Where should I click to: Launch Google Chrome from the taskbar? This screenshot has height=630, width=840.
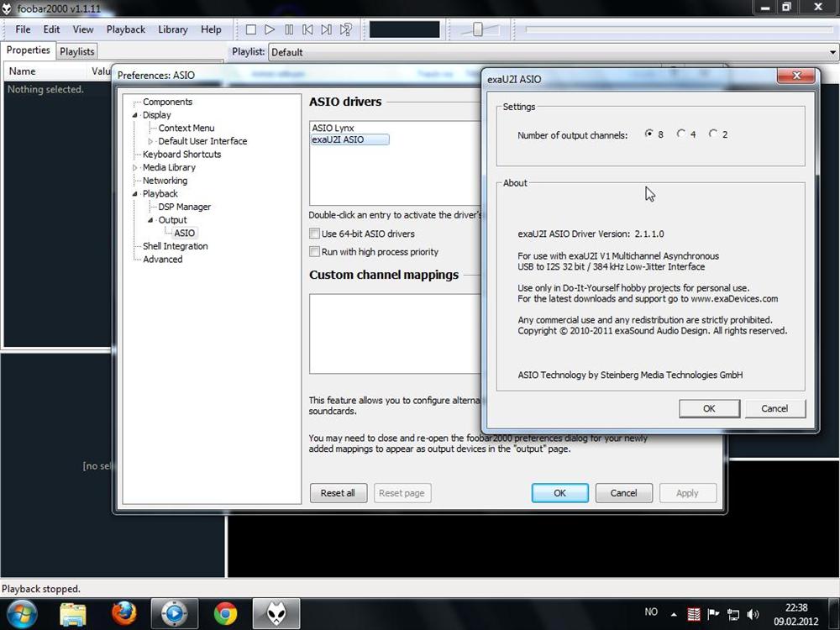point(225,613)
